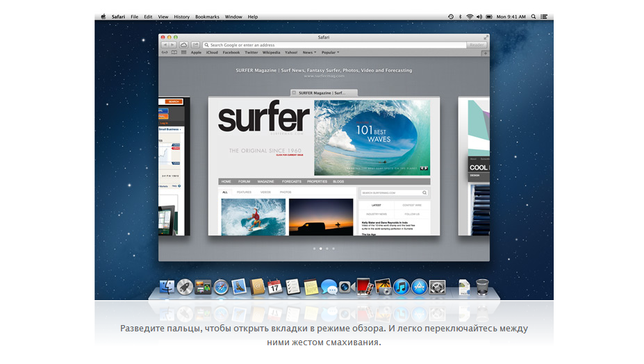Image resolution: width=644 pixels, height=364 pixels.
Task: Select the SURFER Magazine tab thumbnail
Action: (x=324, y=166)
